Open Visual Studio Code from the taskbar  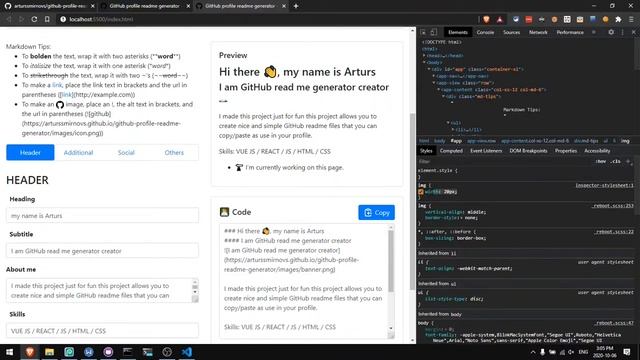[x=187, y=352]
